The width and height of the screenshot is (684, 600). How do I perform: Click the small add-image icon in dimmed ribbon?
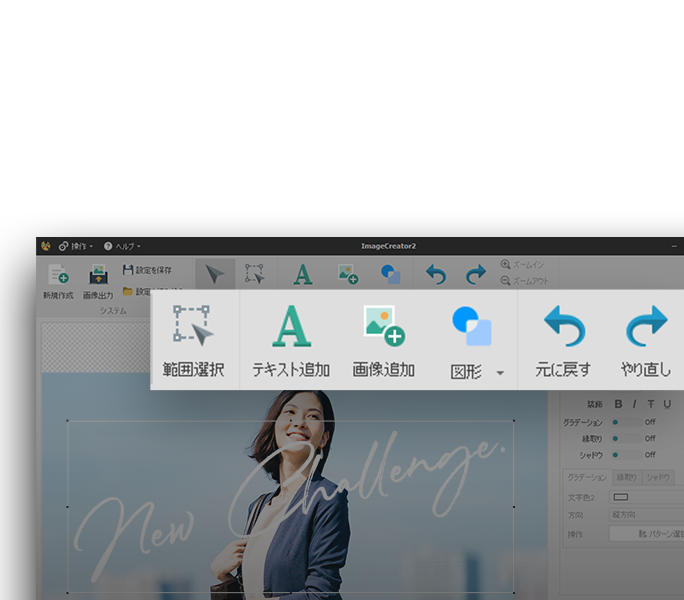348,274
